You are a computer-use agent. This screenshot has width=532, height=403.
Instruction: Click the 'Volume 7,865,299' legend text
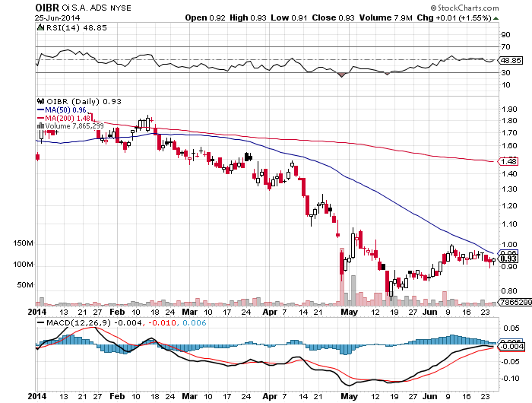tap(74, 126)
